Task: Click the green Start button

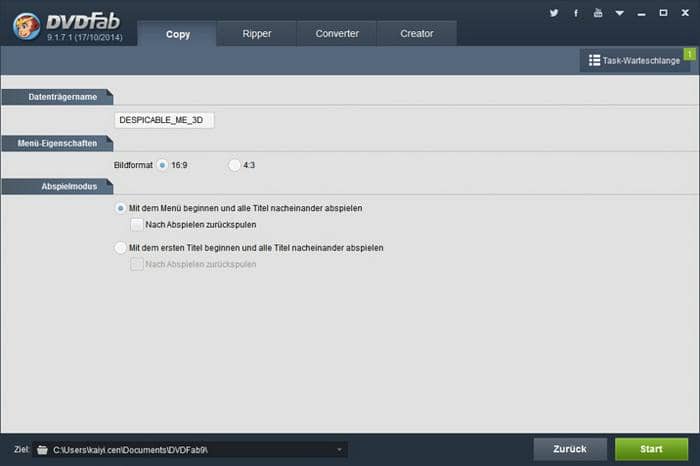Action: point(651,449)
